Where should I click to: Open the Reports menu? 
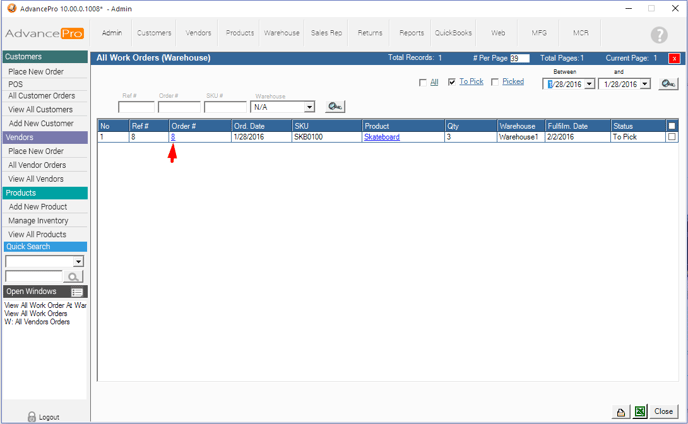click(411, 33)
